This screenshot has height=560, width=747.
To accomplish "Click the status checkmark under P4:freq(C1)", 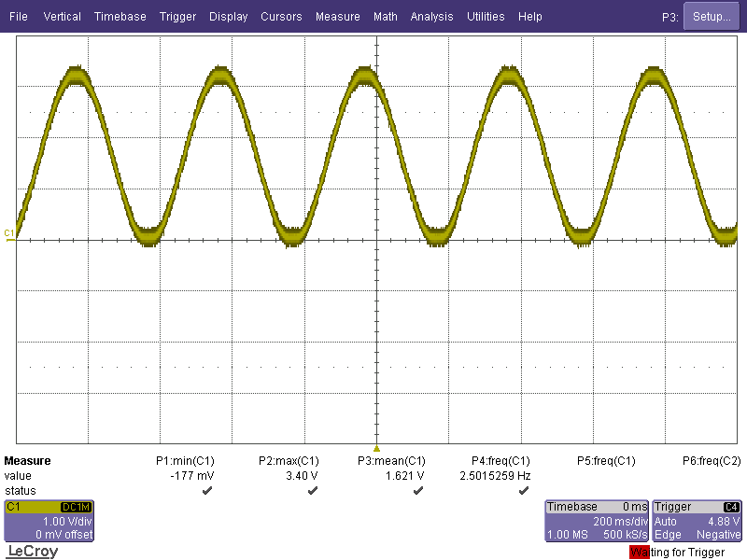I will tap(523, 491).
